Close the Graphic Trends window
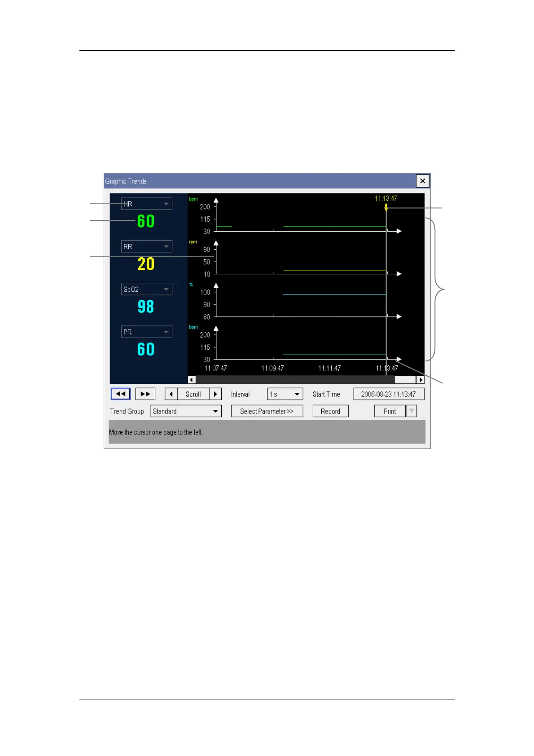This screenshot has width=534, height=756. [422, 181]
